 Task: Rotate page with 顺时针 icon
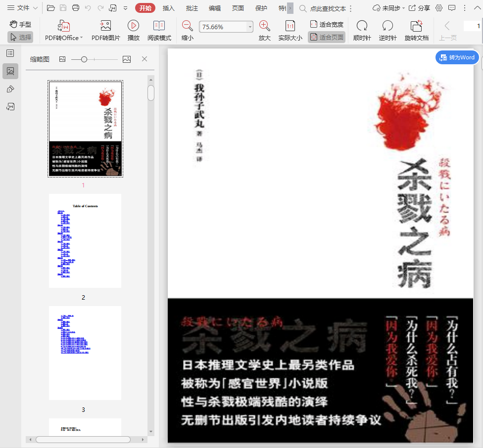pos(362,26)
